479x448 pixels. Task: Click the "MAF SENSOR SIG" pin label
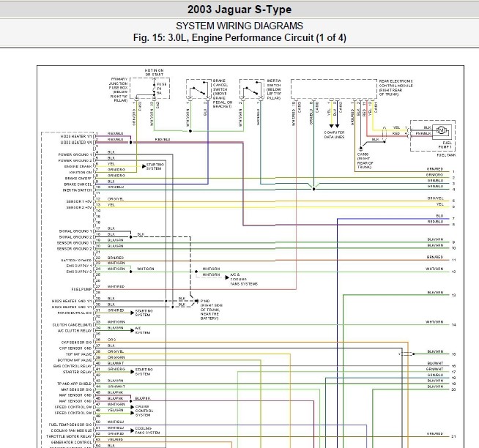(x=76, y=389)
